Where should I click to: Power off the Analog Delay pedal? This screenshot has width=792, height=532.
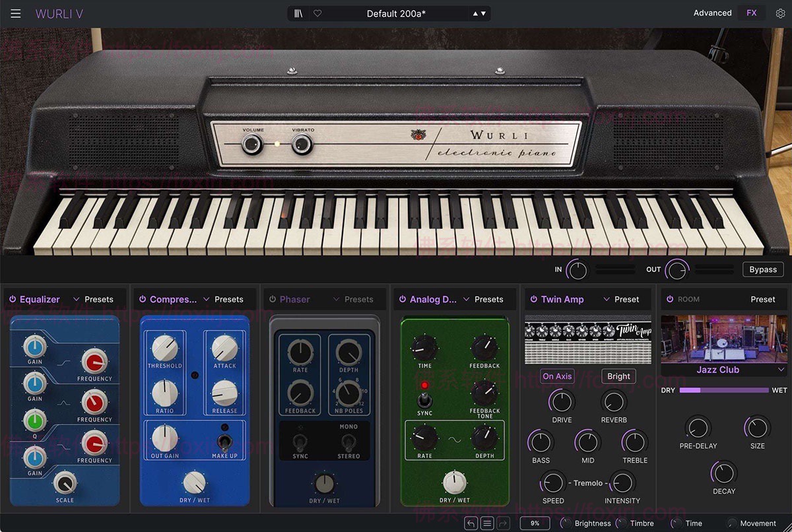(403, 299)
